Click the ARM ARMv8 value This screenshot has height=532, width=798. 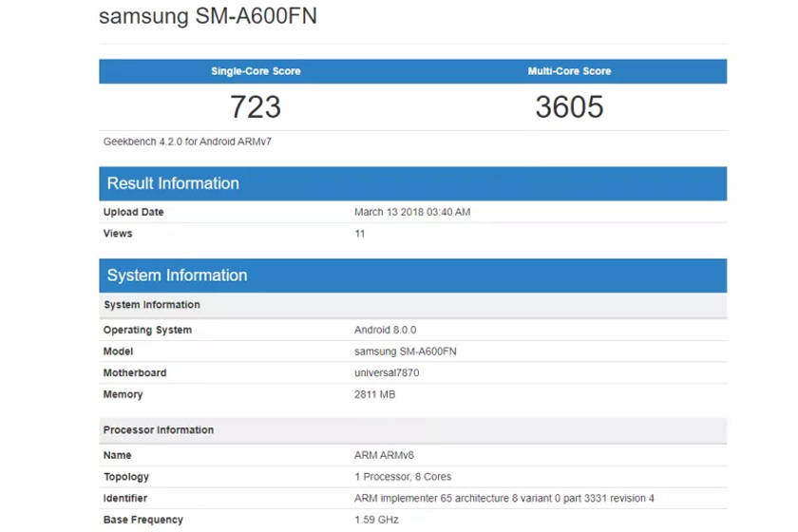click(x=384, y=455)
